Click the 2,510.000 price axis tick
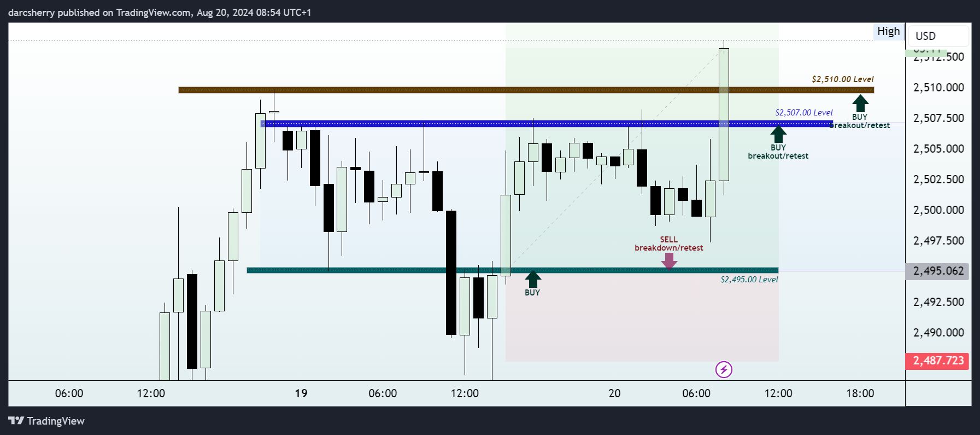The height and width of the screenshot is (435, 980). pos(938,88)
